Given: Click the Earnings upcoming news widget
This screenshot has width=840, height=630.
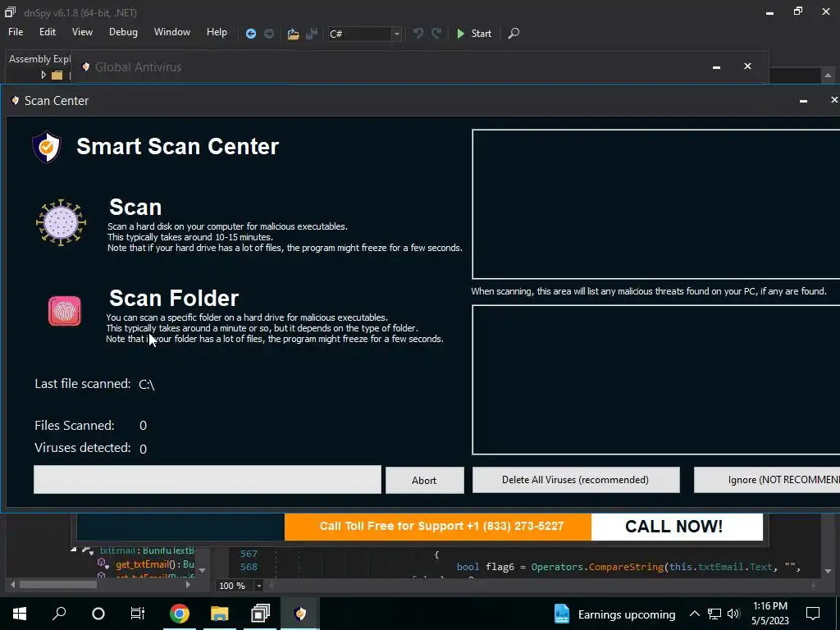Looking at the screenshot, I should [x=615, y=614].
